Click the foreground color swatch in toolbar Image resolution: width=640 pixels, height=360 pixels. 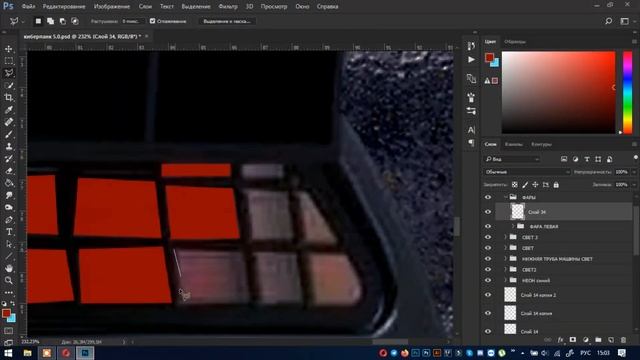[x=6, y=313]
